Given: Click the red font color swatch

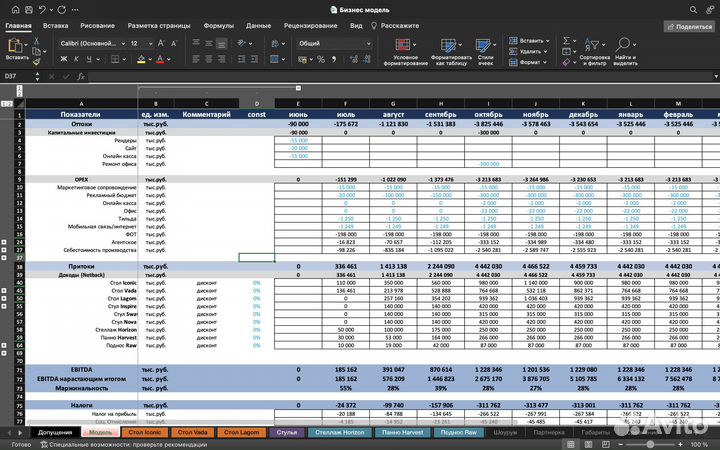Looking at the screenshot, I should 159,60.
